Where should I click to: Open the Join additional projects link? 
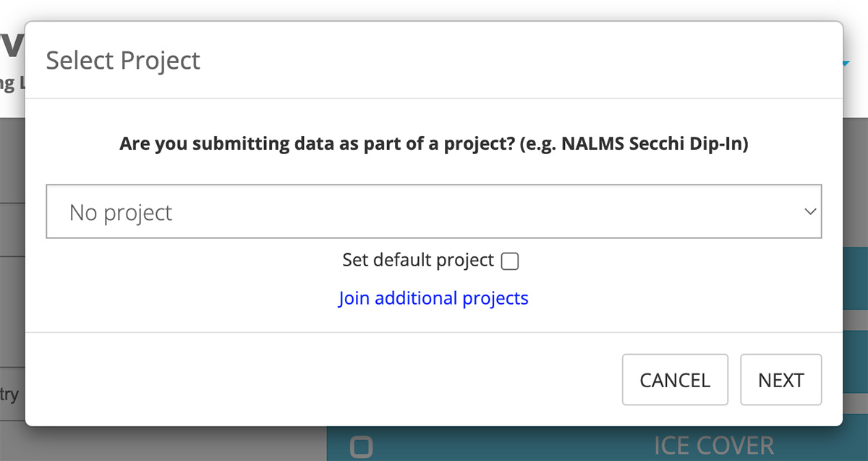pyautogui.click(x=433, y=298)
